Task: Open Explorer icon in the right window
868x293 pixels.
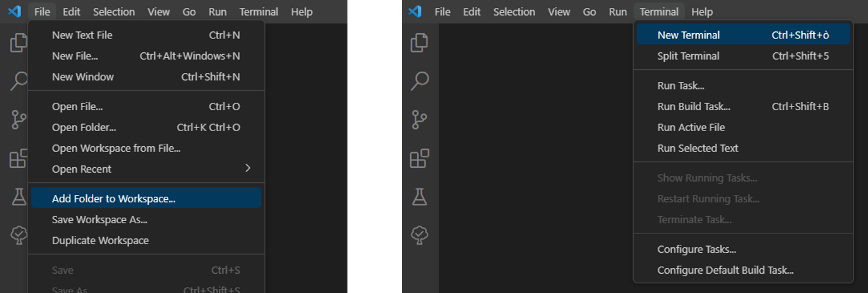Action: click(x=419, y=43)
